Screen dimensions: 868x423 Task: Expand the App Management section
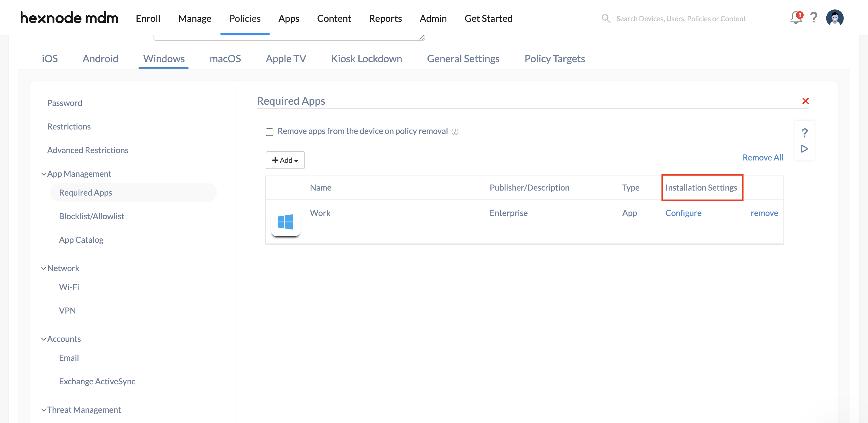pos(79,173)
